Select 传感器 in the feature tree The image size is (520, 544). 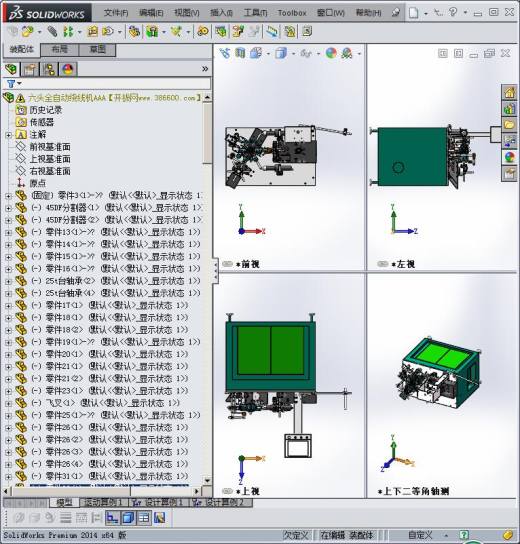42,122
